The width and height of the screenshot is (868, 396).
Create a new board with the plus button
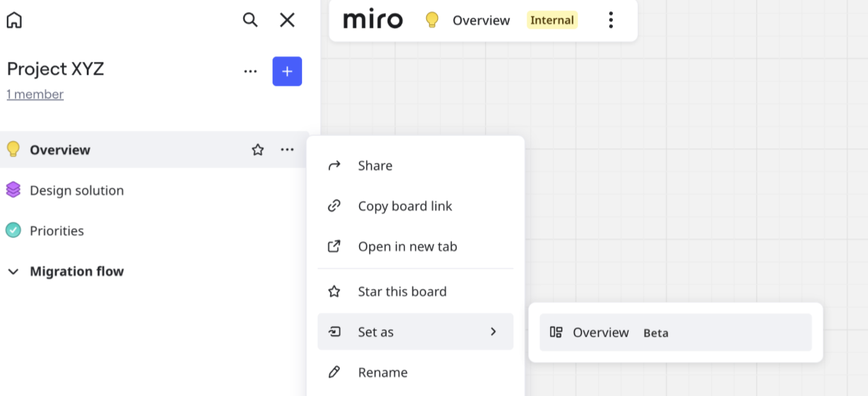(x=287, y=71)
